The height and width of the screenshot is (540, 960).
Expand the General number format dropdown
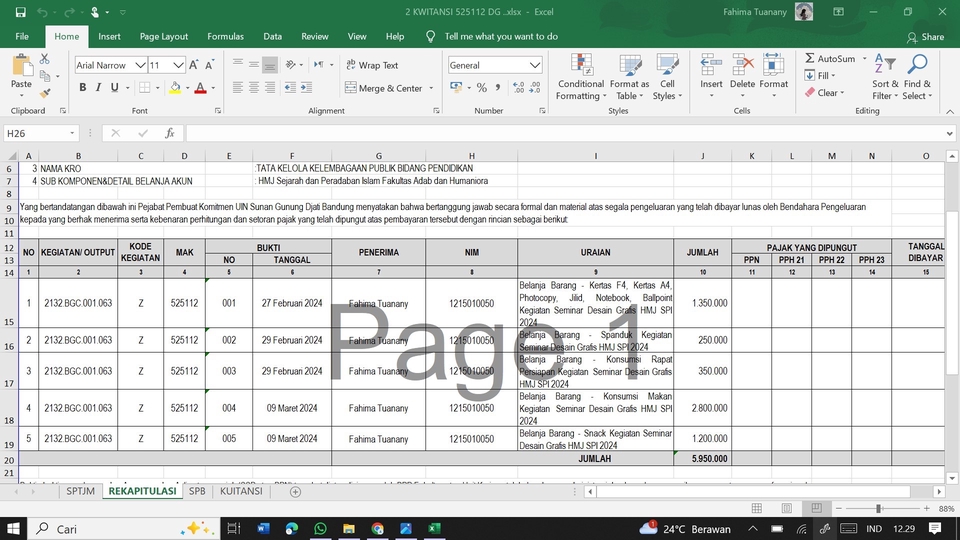point(535,65)
